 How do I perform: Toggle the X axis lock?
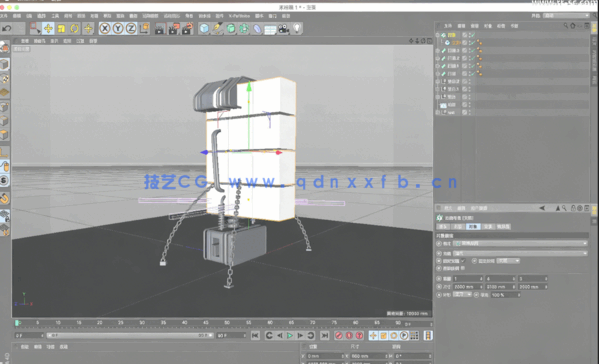pyautogui.click(x=105, y=28)
